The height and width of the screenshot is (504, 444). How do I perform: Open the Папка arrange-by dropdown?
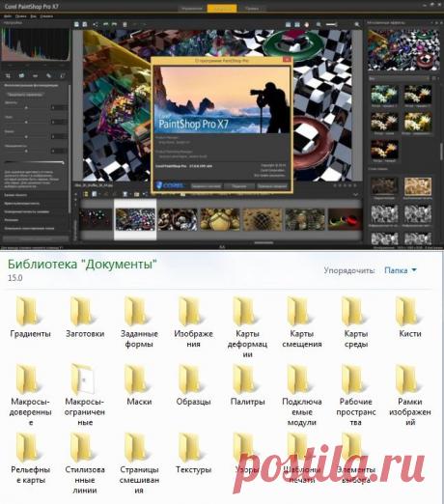pyautogui.click(x=401, y=270)
